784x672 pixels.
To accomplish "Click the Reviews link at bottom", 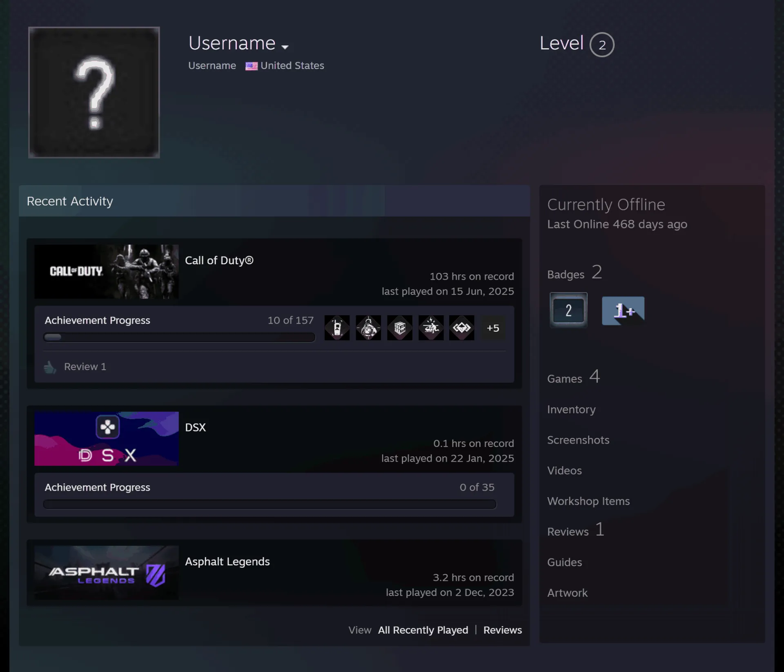I will (x=503, y=630).
